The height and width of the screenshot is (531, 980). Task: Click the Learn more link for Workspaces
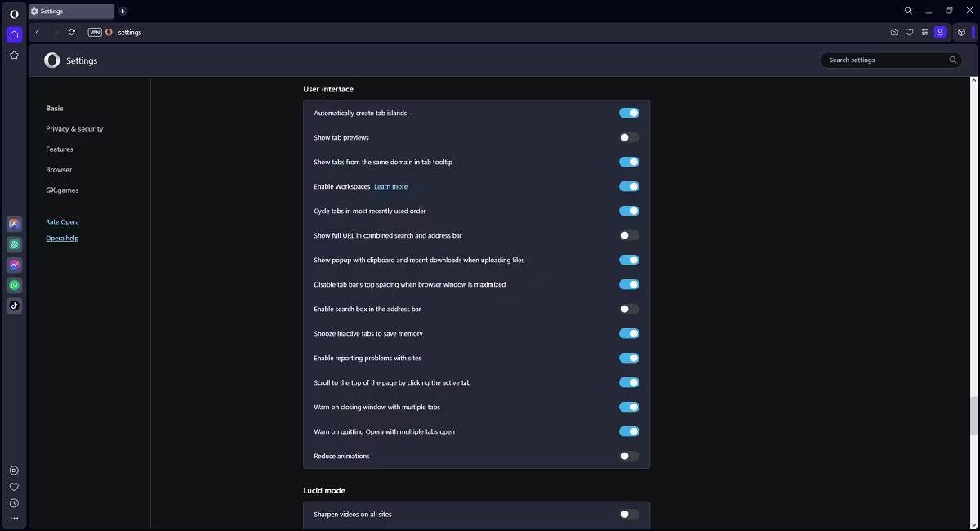point(390,187)
